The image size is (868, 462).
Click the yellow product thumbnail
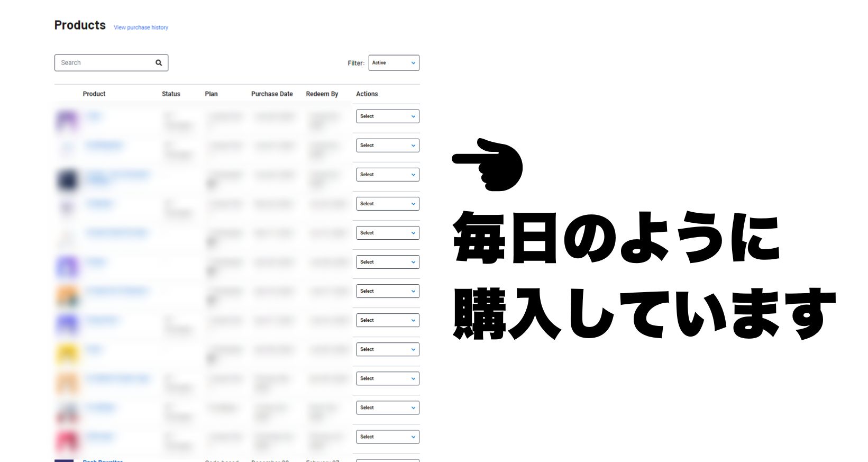pyautogui.click(x=67, y=354)
